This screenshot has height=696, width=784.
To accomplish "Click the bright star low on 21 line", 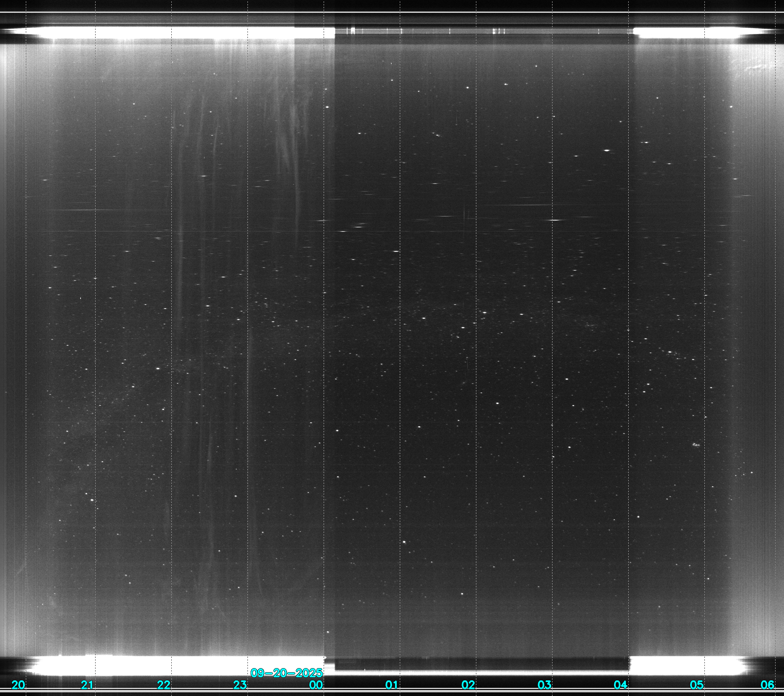I will (92, 500).
